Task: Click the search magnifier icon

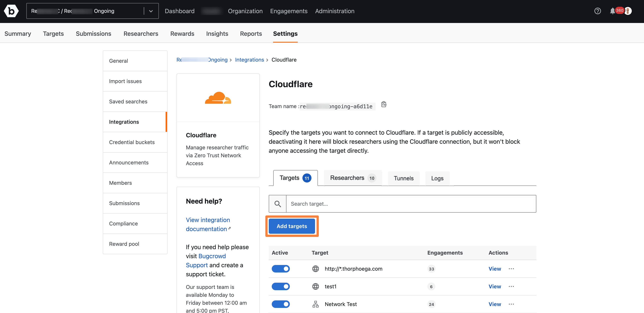Action: [x=278, y=204]
